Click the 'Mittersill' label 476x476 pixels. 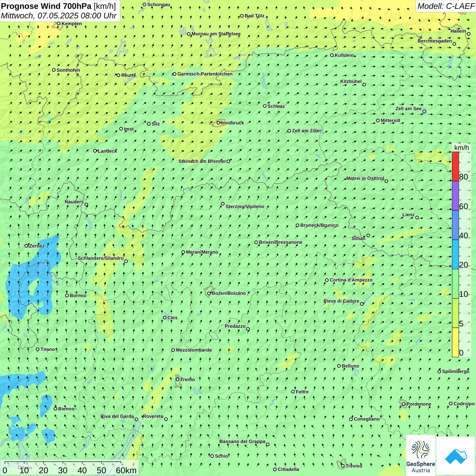click(x=390, y=120)
